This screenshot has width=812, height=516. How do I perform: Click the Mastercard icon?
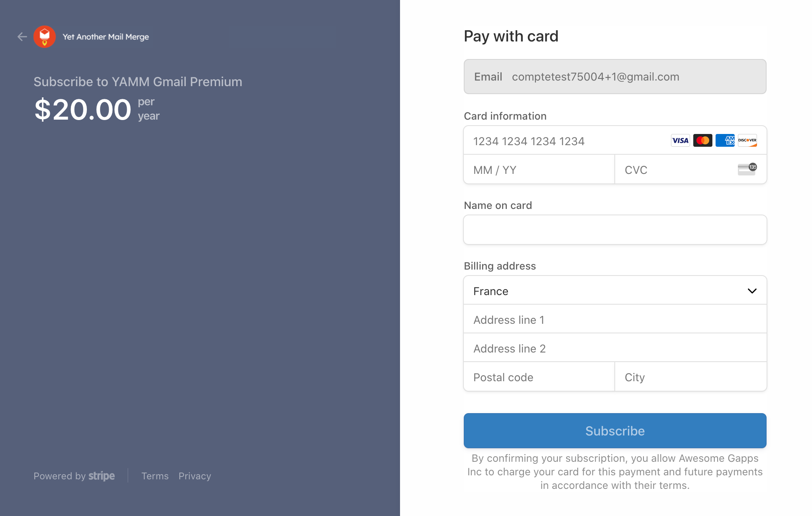pyautogui.click(x=702, y=140)
